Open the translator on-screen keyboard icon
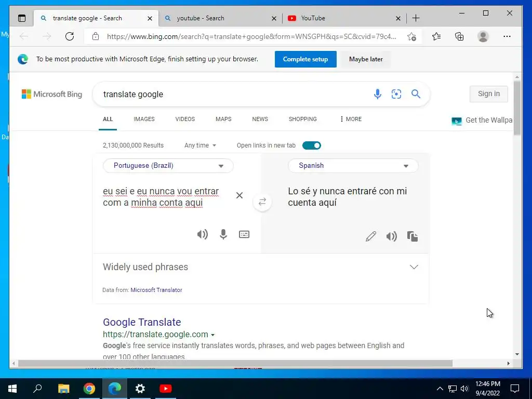This screenshot has width=532, height=399. point(244,234)
